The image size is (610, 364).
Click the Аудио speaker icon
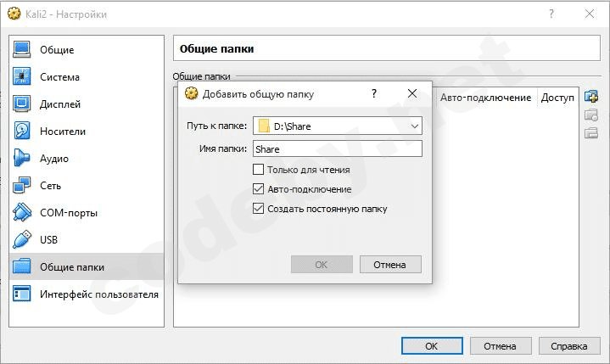[x=21, y=158]
